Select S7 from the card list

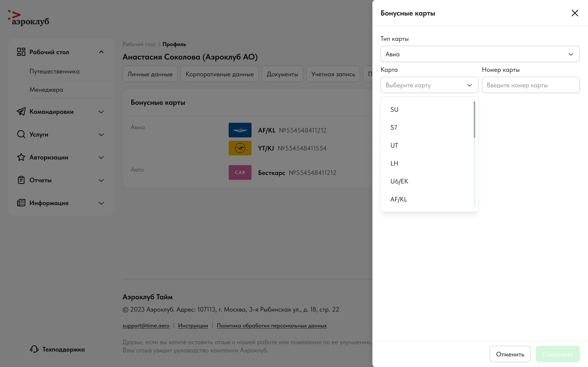394,127
